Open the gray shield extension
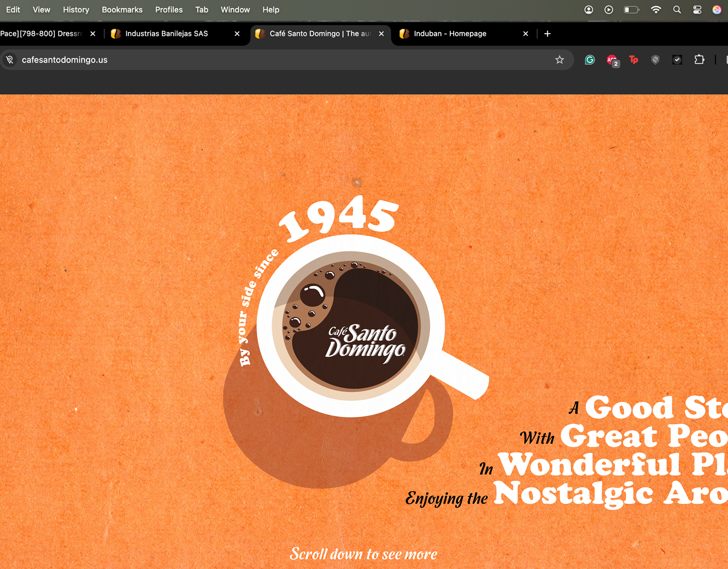Image resolution: width=728 pixels, height=569 pixels. coord(655,60)
